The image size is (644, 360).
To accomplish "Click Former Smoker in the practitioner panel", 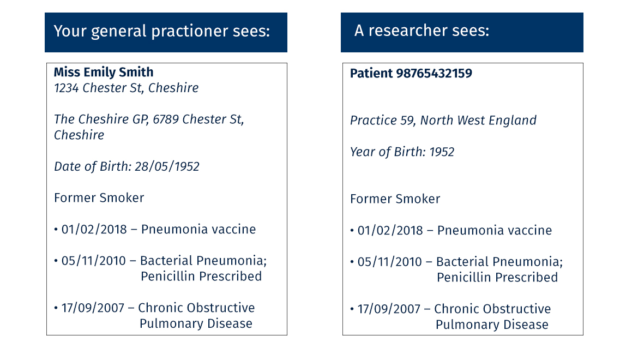I will [99, 197].
